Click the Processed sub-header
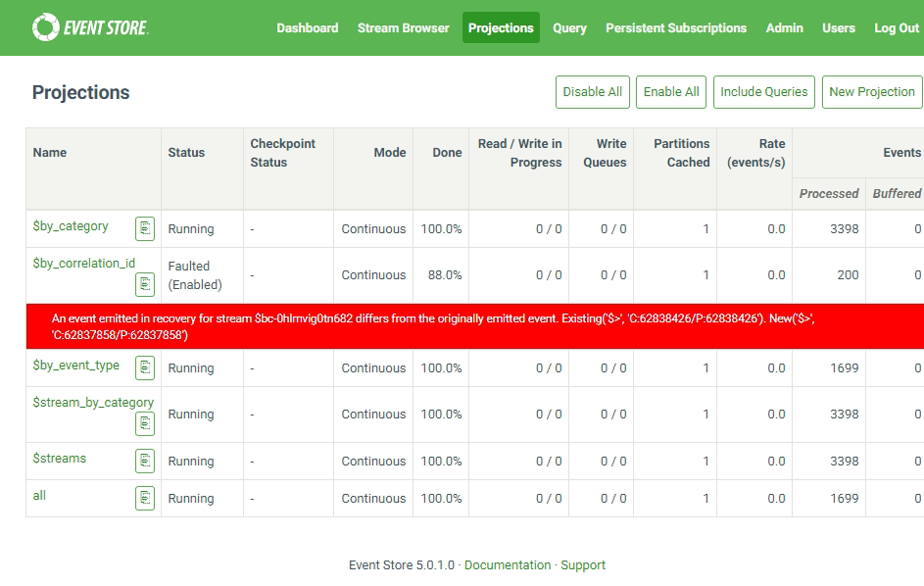 click(829, 193)
